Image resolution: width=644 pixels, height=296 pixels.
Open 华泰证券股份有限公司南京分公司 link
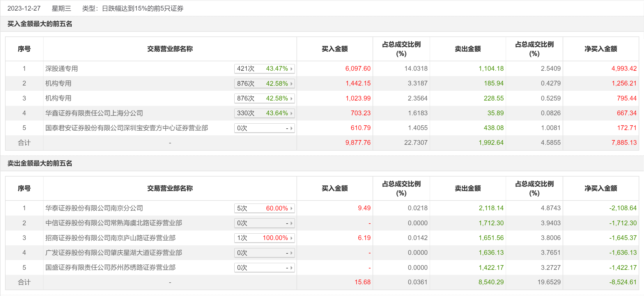94,208
